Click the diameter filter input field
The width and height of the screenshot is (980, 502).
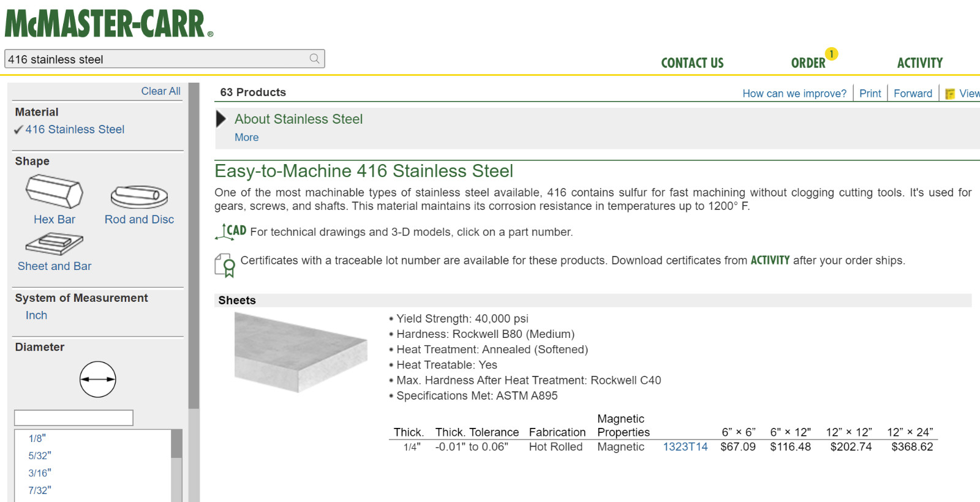point(73,418)
